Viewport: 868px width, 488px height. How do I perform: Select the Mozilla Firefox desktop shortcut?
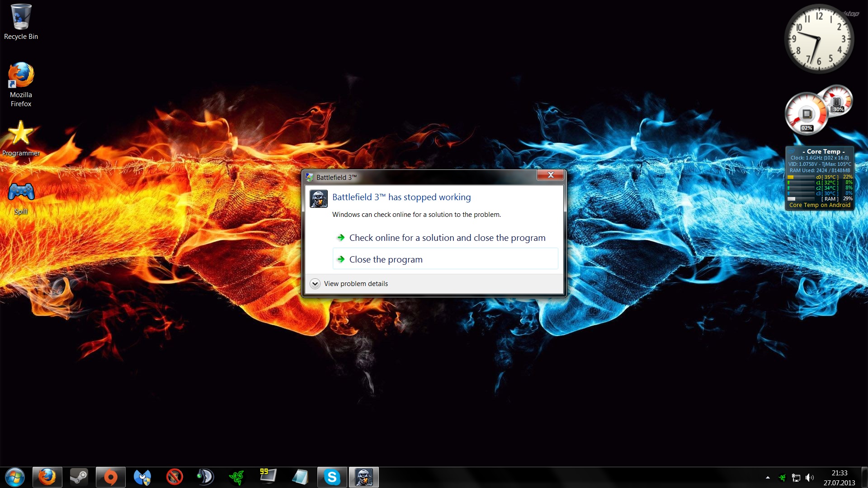pyautogui.click(x=21, y=85)
